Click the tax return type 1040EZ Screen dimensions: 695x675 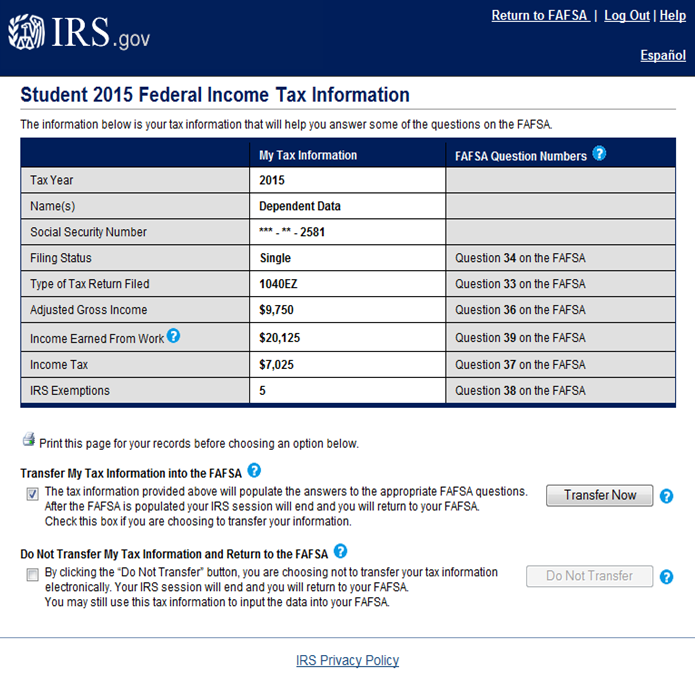tap(278, 284)
